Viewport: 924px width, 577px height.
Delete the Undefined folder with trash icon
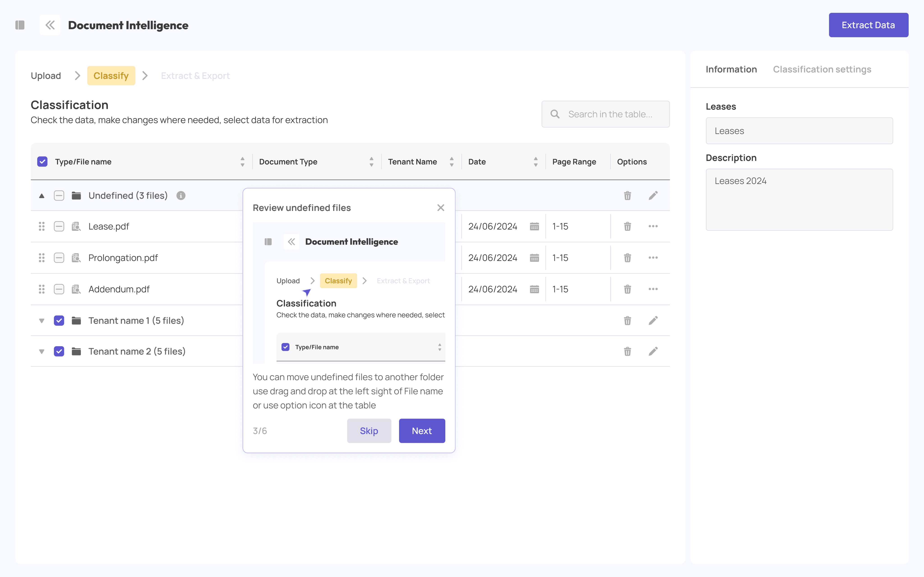[x=627, y=196]
